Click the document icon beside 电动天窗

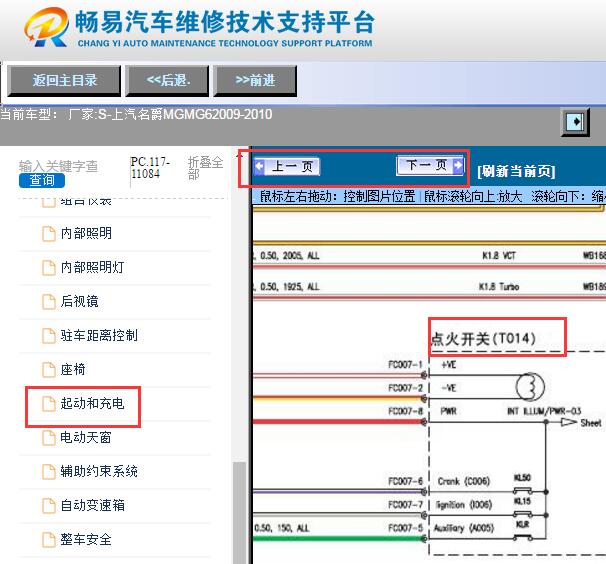click(x=49, y=438)
